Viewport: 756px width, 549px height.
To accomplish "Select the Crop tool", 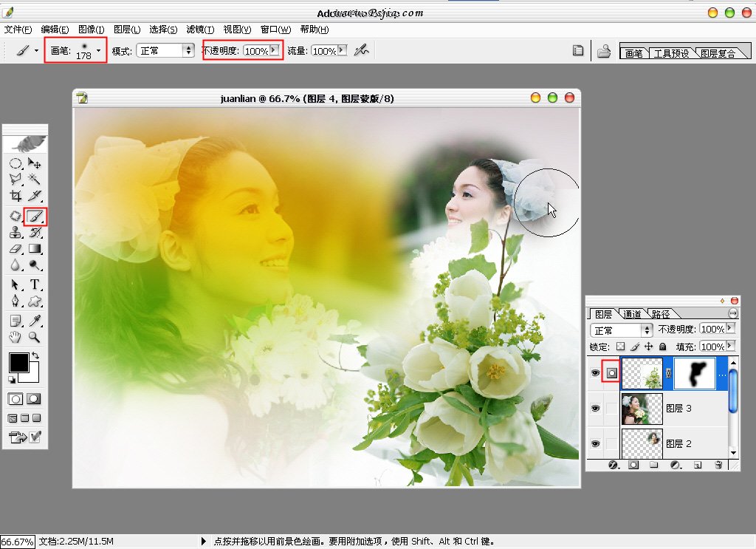I will click(16, 196).
